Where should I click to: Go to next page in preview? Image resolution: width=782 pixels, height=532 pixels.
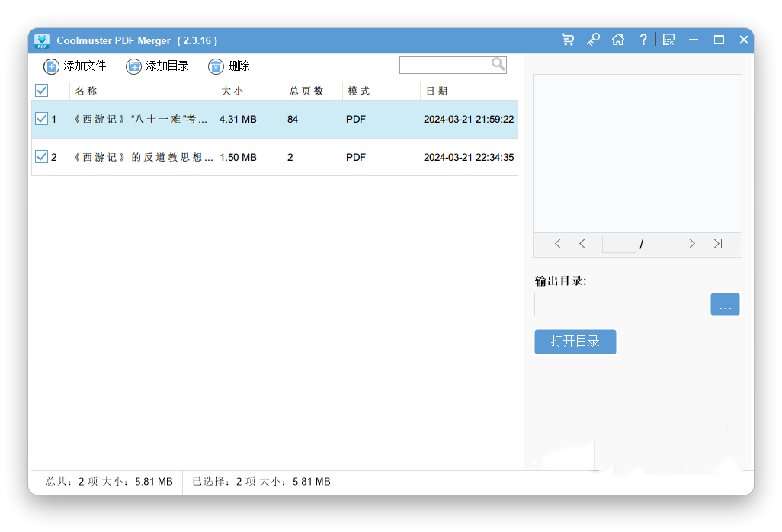[692, 244]
